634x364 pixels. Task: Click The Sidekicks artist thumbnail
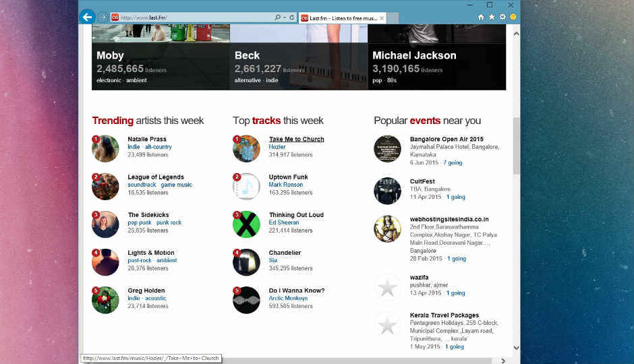point(105,224)
